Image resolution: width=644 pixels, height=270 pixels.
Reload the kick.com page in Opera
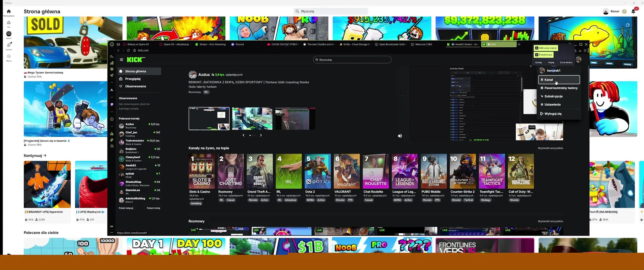point(128,50)
